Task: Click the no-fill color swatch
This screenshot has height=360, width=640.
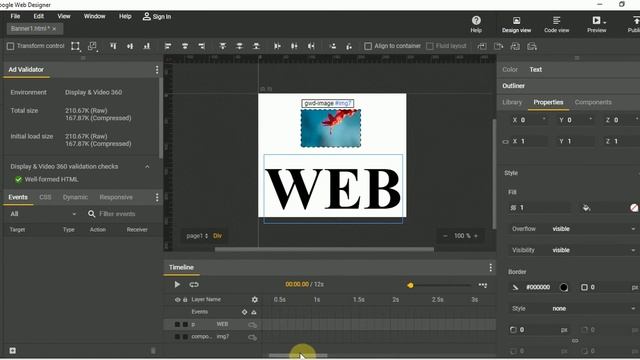Action: coord(634,208)
